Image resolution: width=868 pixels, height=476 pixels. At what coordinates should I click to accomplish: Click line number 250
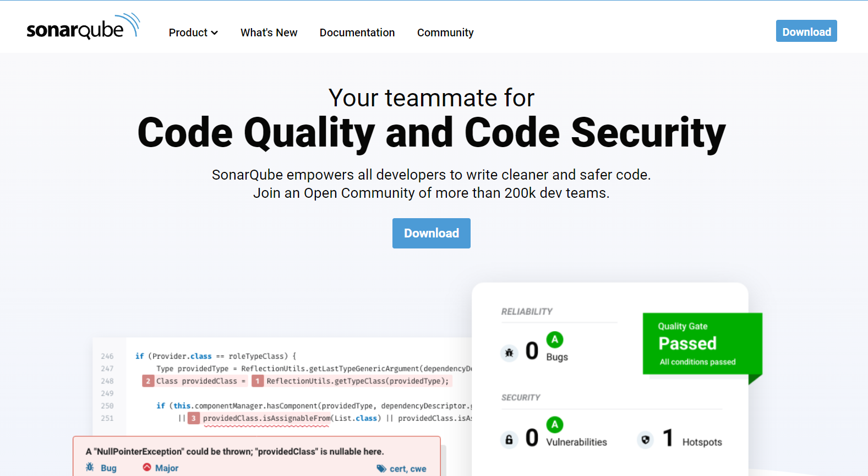(107, 405)
